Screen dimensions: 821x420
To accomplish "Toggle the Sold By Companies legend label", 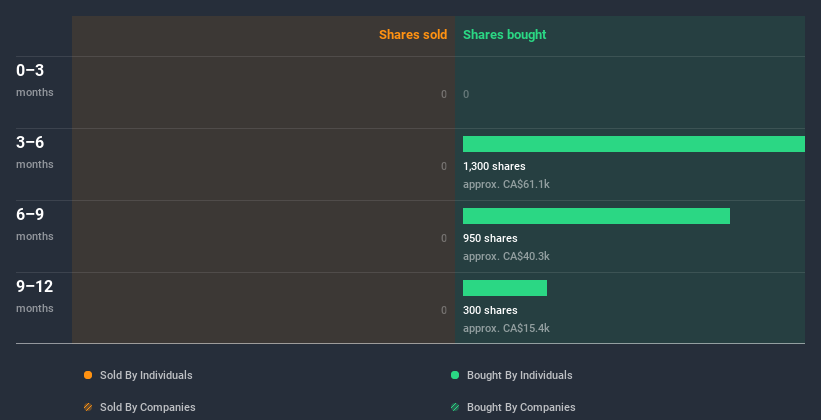I will tap(147, 407).
